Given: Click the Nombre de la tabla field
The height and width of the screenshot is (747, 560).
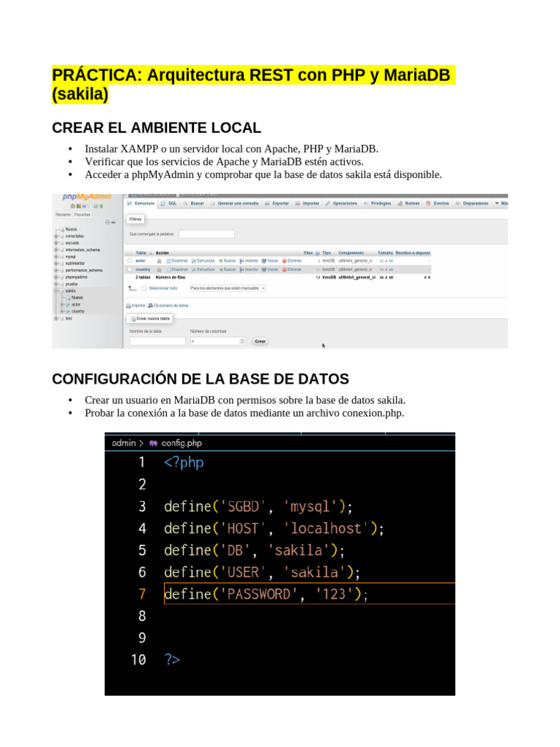Looking at the screenshot, I should [157, 341].
